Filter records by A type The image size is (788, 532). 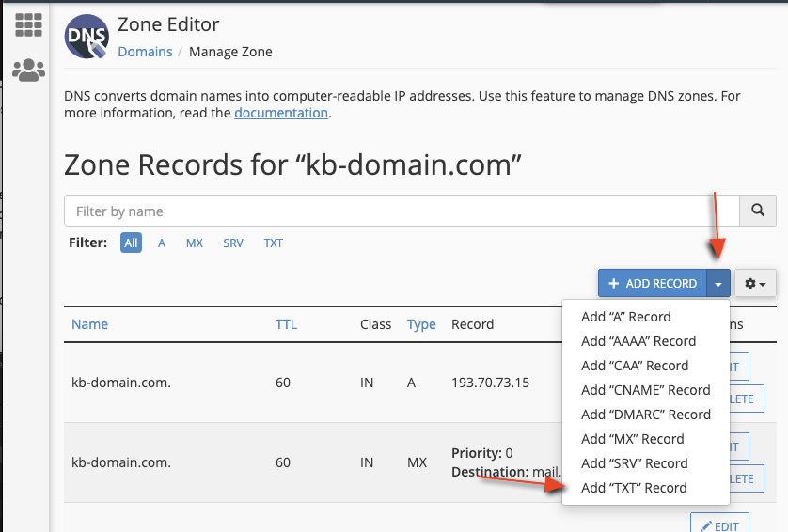coord(162,243)
